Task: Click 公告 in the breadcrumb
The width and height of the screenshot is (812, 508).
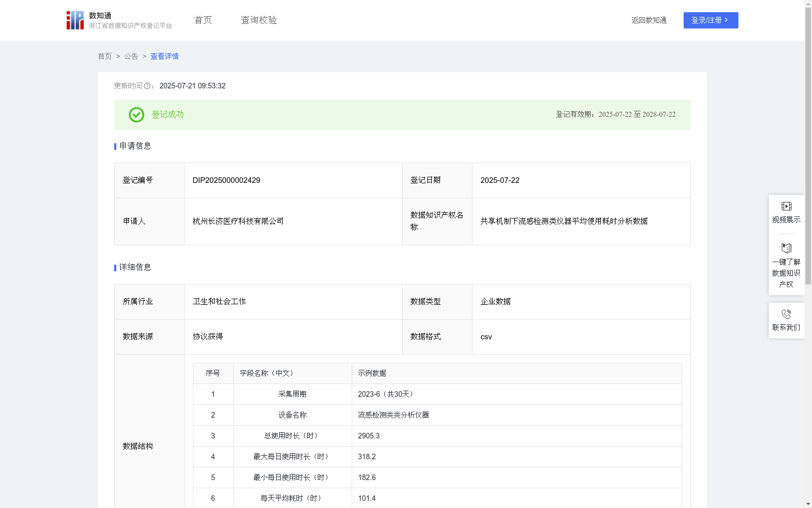Action: 131,56
